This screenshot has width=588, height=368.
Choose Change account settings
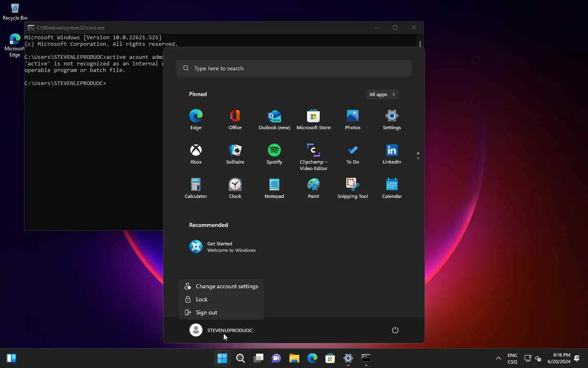click(x=221, y=286)
